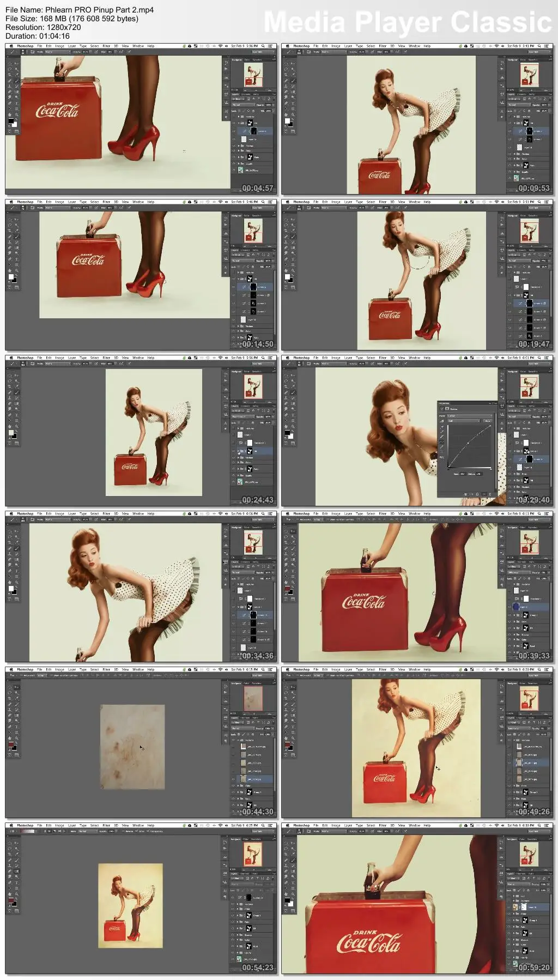Click on-image adjustment hand in Curves, 00:29:40 frame
The height and width of the screenshot is (980, 558).
pos(442,421)
